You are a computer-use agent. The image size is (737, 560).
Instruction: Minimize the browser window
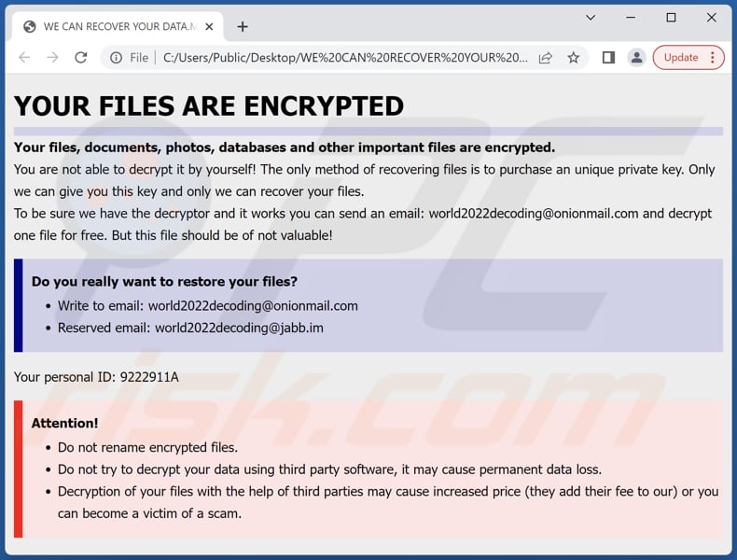[x=631, y=18]
